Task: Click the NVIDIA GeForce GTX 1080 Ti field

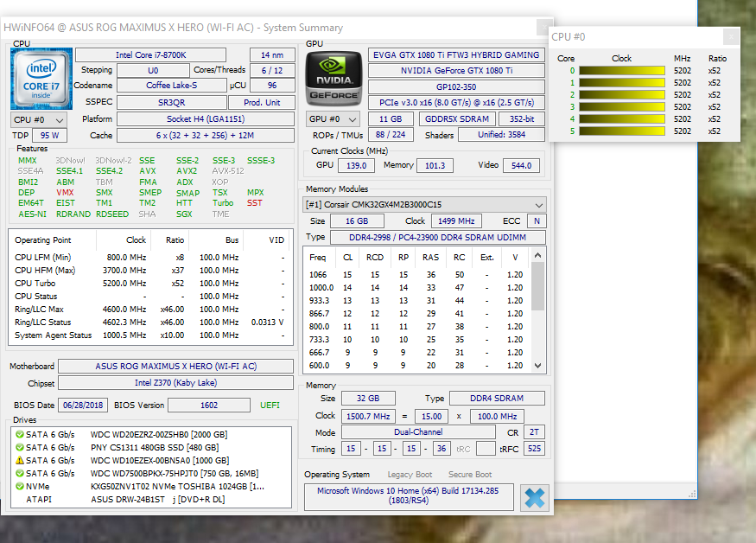Action: 456,71
